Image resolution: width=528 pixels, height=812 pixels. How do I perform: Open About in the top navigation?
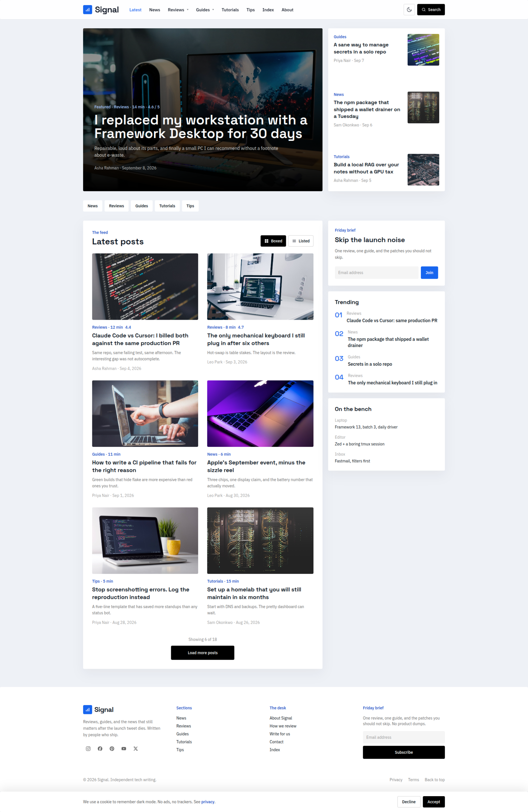coord(287,10)
